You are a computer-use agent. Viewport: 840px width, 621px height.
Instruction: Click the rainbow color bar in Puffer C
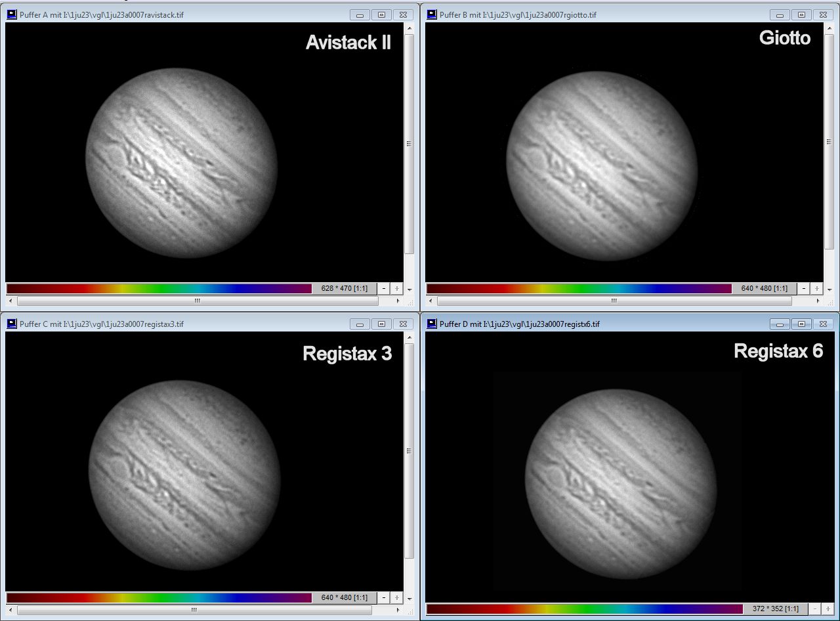pos(159,598)
